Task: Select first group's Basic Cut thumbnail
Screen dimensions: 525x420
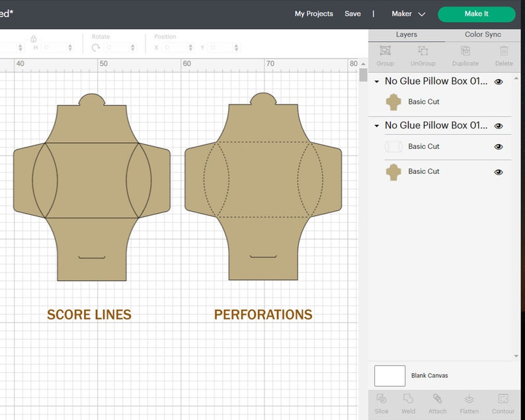Action: pos(393,102)
